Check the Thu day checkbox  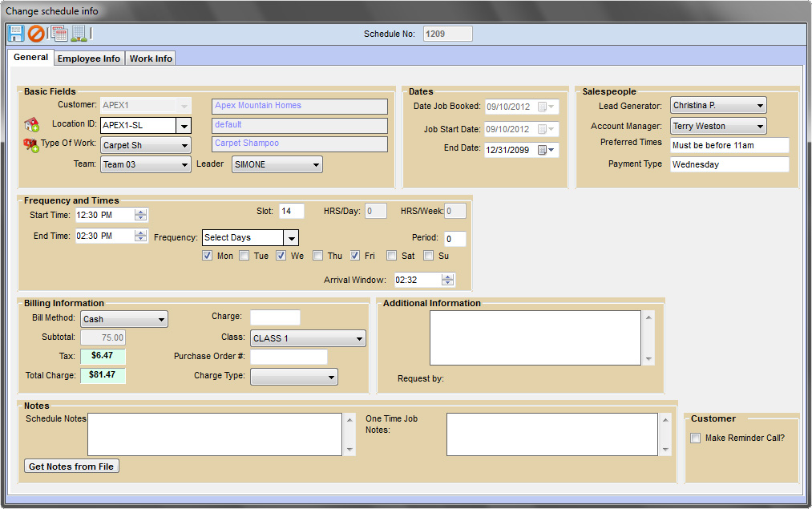[x=318, y=255]
